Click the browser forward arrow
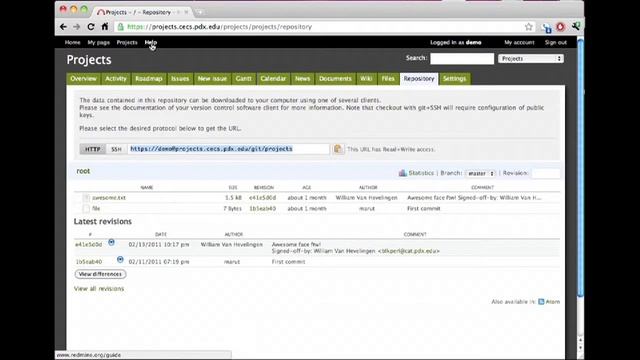Image resolution: width=640 pixels, height=360 pixels. 77,27
